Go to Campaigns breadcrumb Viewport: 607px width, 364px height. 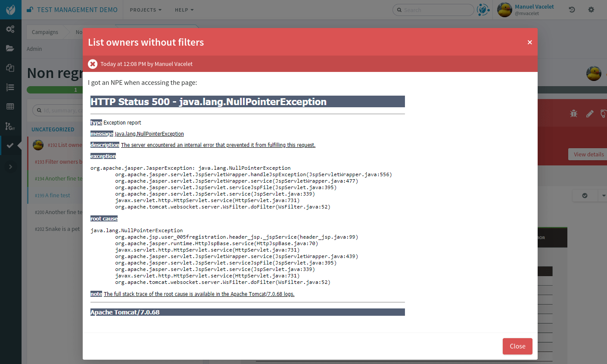(45, 32)
